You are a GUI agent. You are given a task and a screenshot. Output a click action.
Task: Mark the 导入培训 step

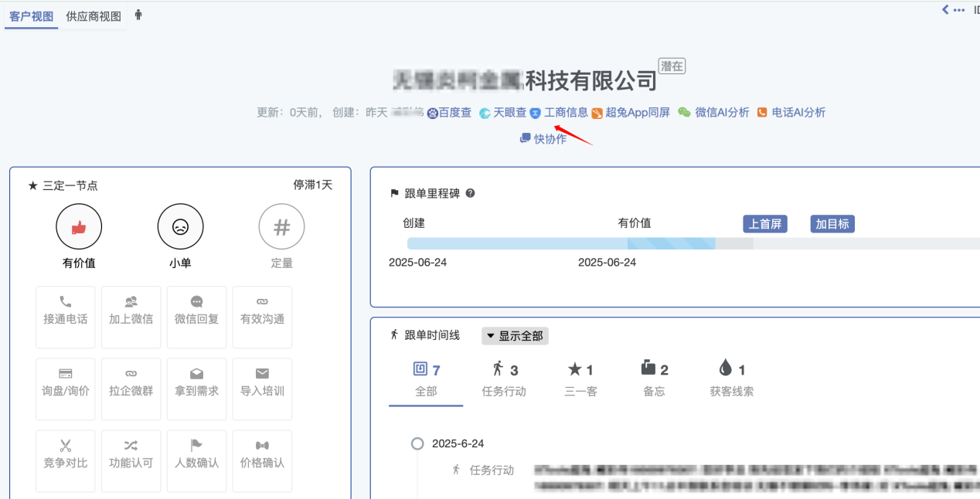pyautogui.click(x=263, y=389)
